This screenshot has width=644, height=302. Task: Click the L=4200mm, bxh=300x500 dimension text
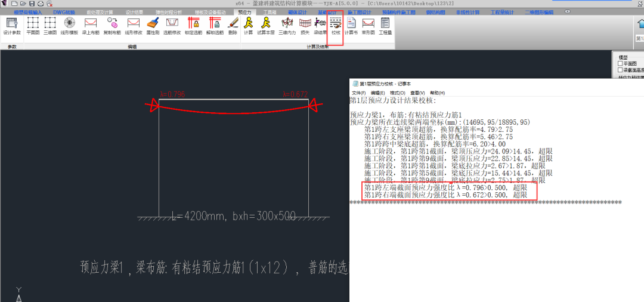point(233,217)
